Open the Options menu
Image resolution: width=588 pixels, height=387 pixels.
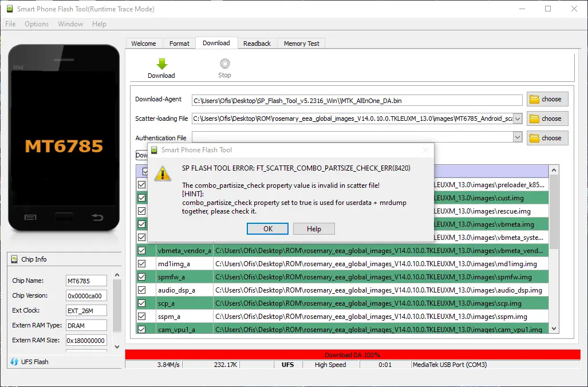point(37,24)
